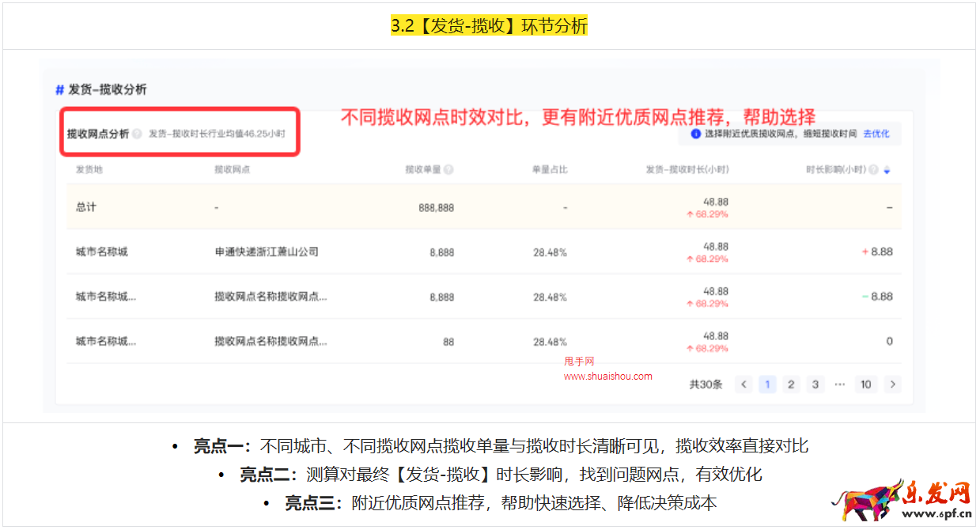Image resolution: width=980 pixels, height=530 pixels.
Task: Expand hidden pages via pagination ellipsis
Action: [x=840, y=384]
